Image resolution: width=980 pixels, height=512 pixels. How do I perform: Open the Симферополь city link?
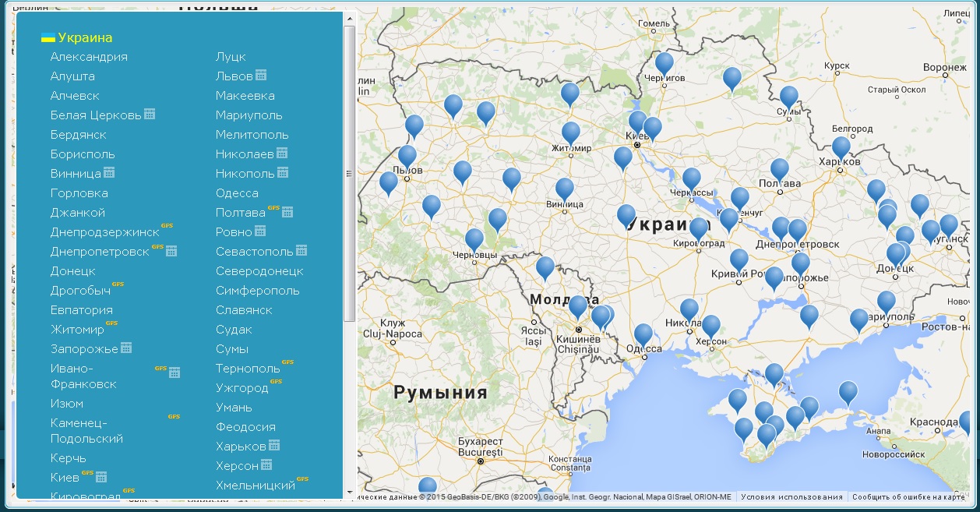click(257, 291)
